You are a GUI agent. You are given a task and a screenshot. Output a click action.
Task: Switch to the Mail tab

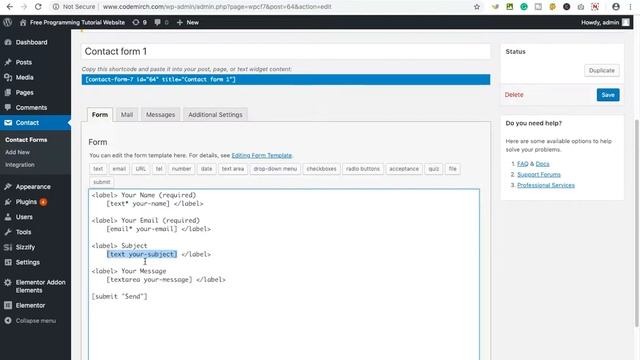pos(127,115)
